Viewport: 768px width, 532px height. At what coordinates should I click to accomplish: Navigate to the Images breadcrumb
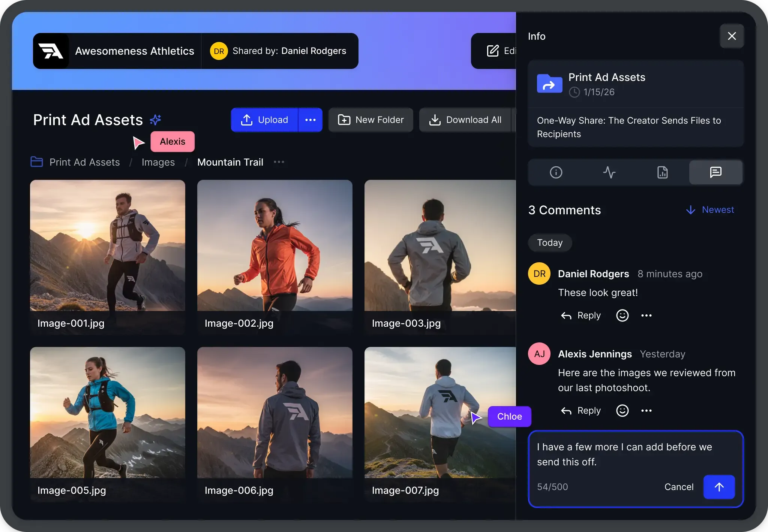click(158, 162)
